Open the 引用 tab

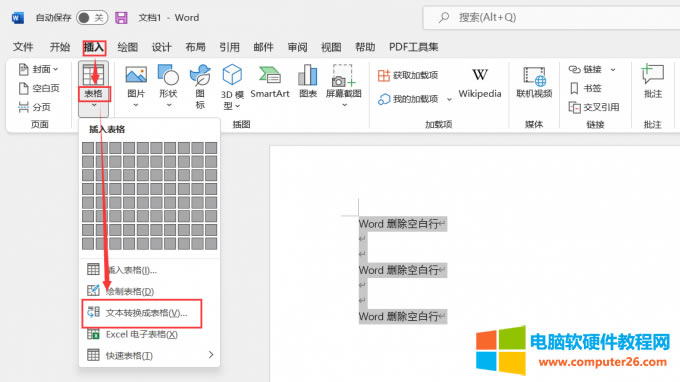point(229,47)
